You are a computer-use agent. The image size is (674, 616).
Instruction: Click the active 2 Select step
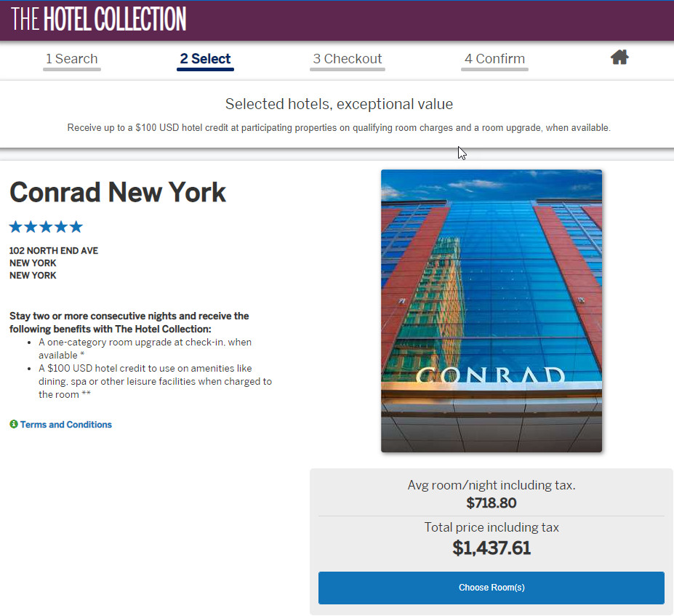coord(204,58)
